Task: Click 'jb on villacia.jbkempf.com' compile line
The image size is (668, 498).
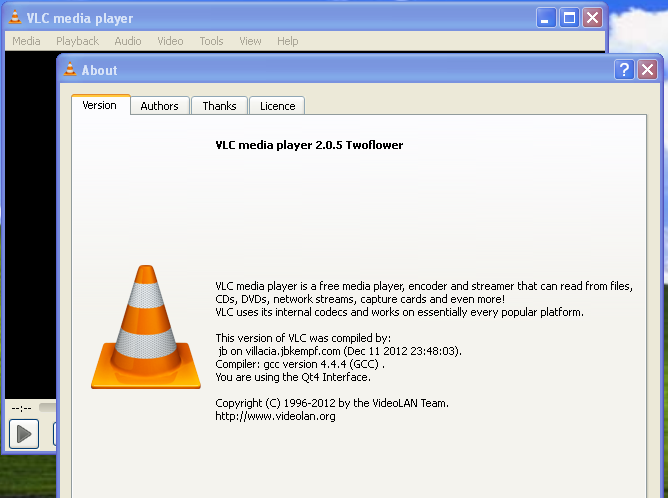Action: coord(340,351)
